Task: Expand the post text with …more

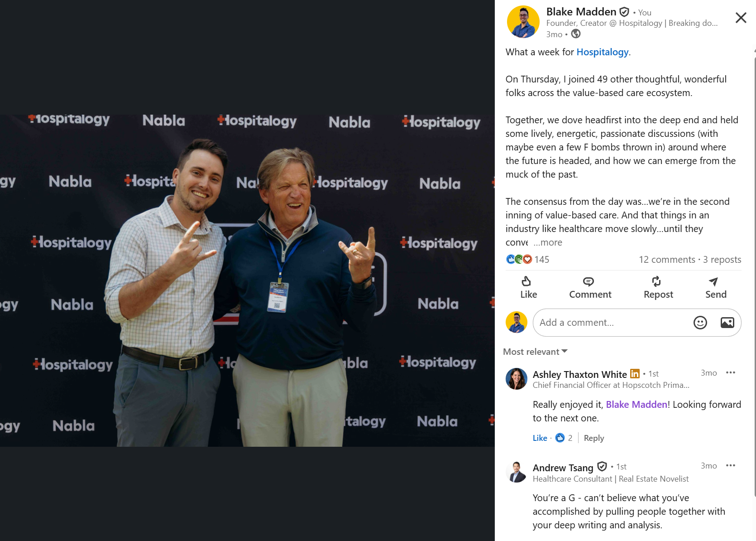Action: (548, 242)
